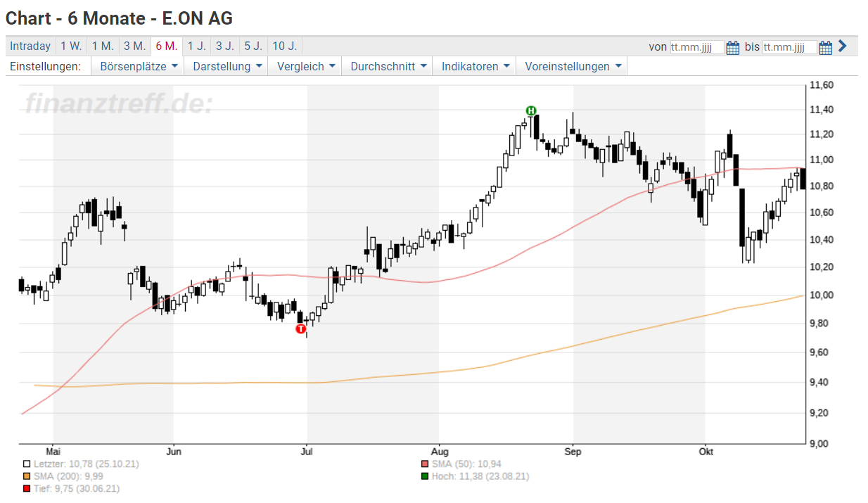
Task: Select the 5 J. time range tab
Action: 253,46
